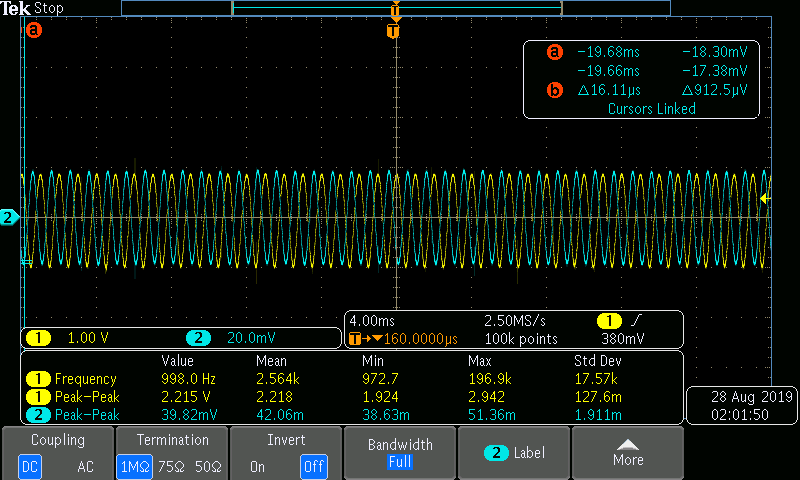
Task: Click the Cursors Linked label
Action: point(652,109)
